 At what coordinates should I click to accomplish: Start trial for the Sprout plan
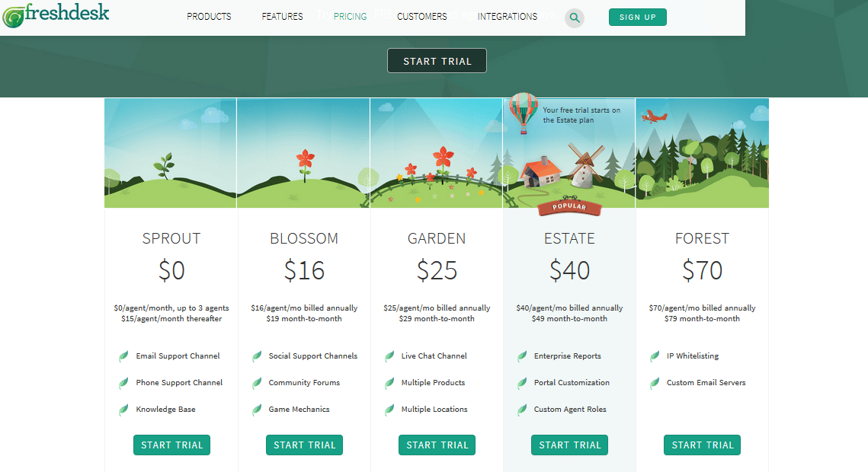(171, 445)
